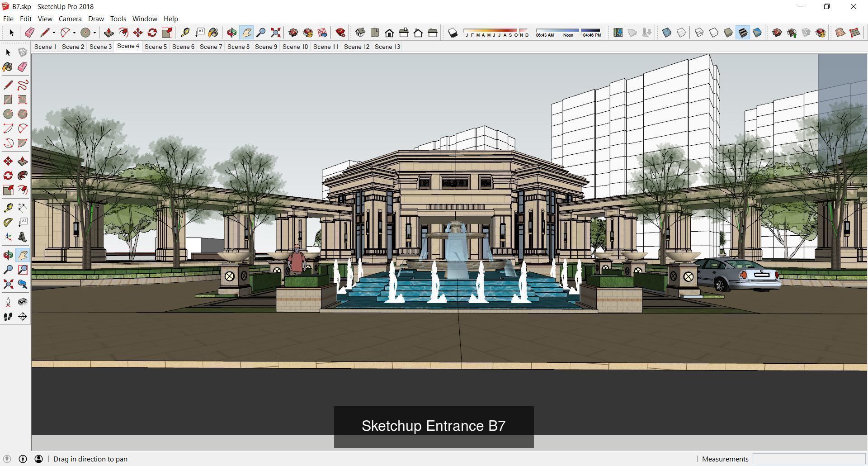Click inside the Measurements field
The image size is (868, 466).
click(x=809, y=459)
